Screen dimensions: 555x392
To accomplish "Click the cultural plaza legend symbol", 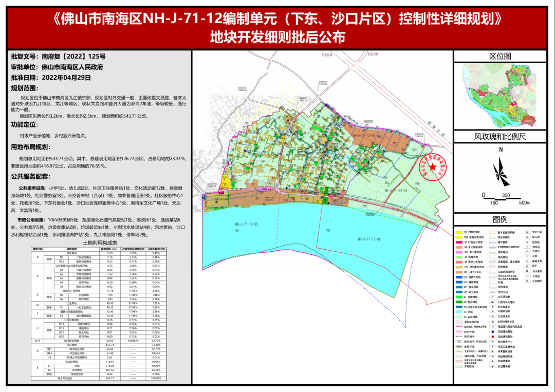I will tap(527, 231).
